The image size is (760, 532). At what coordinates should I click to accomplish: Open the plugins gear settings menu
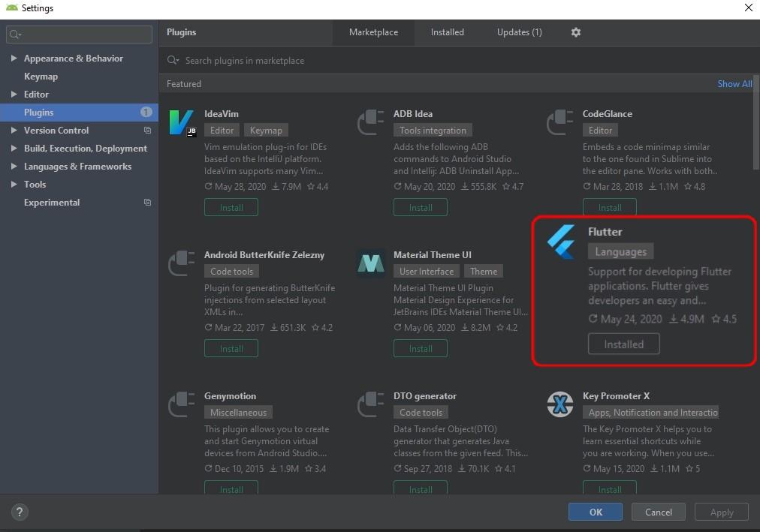[x=576, y=32]
